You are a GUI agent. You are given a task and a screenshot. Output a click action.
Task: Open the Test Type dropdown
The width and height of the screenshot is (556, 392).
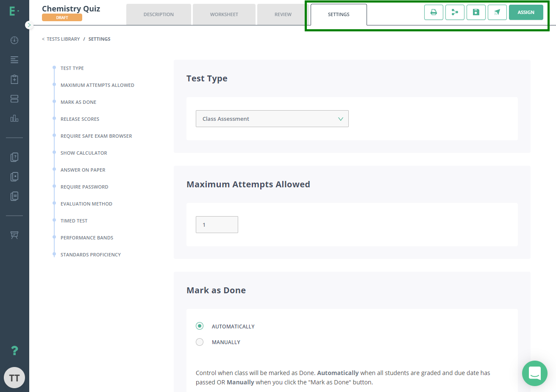[272, 119]
